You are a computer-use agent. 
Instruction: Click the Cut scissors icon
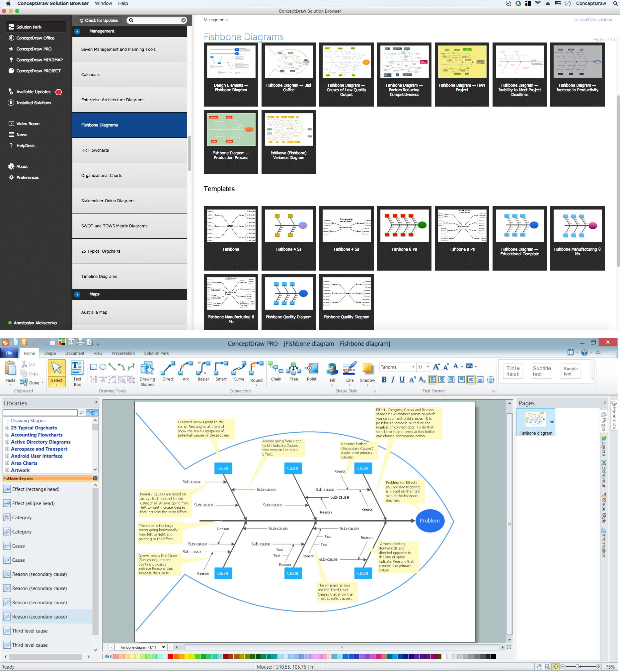point(24,364)
